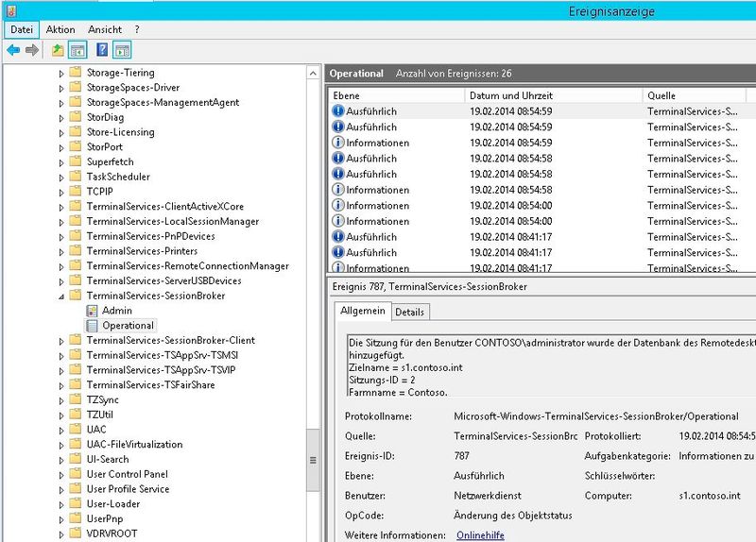Open the Aktion menu
Screen dimensions: 756x542
[x=60, y=29]
